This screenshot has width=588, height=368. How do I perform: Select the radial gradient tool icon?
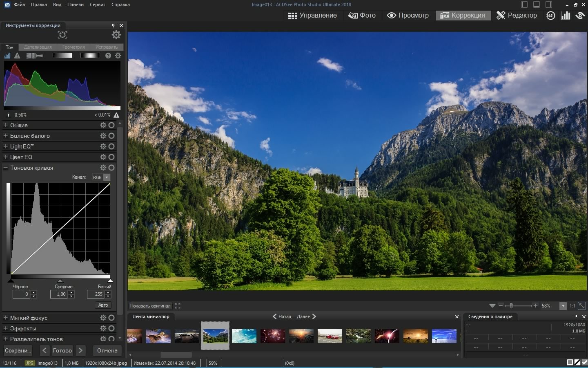click(x=90, y=56)
